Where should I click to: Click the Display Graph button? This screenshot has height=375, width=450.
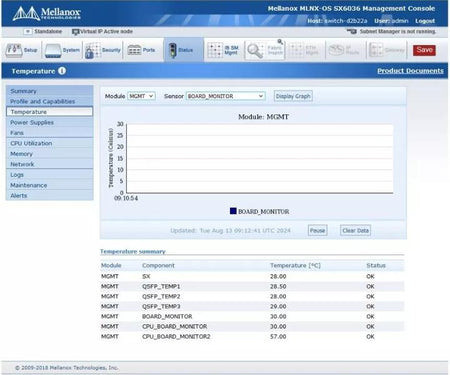293,96
